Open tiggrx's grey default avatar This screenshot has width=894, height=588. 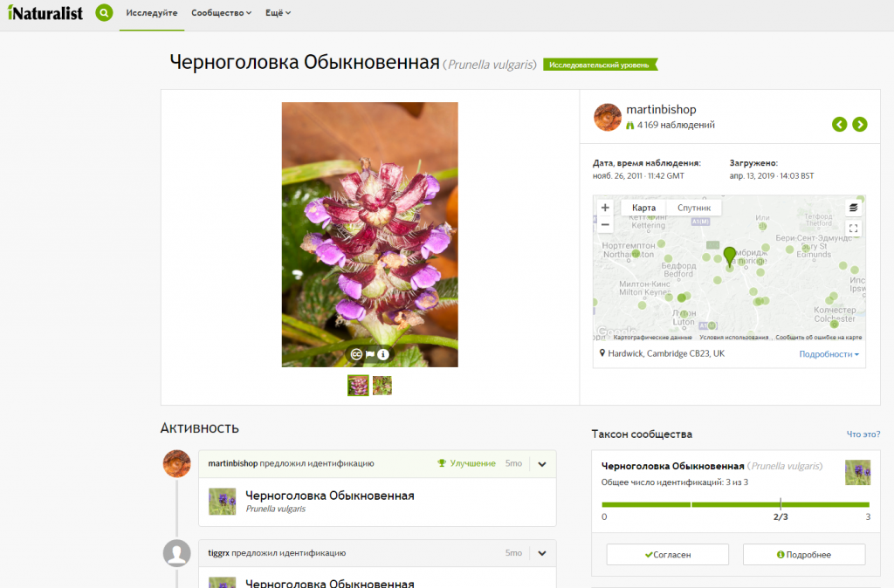pos(176,553)
